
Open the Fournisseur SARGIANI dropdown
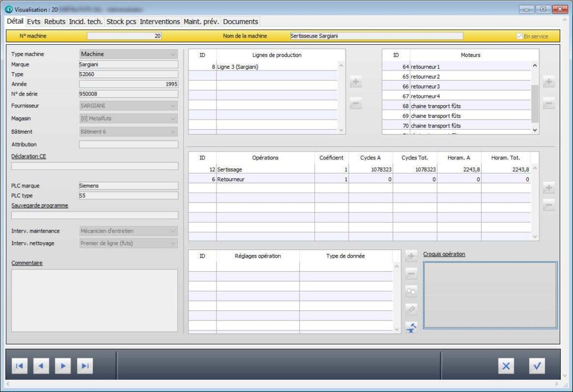(129, 106)
